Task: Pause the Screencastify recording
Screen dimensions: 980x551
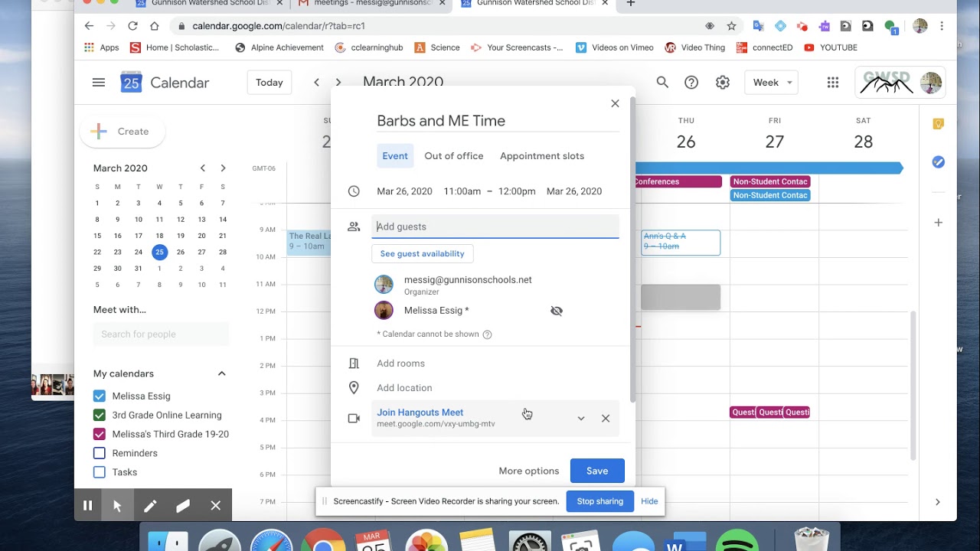Action: (88, 506)
